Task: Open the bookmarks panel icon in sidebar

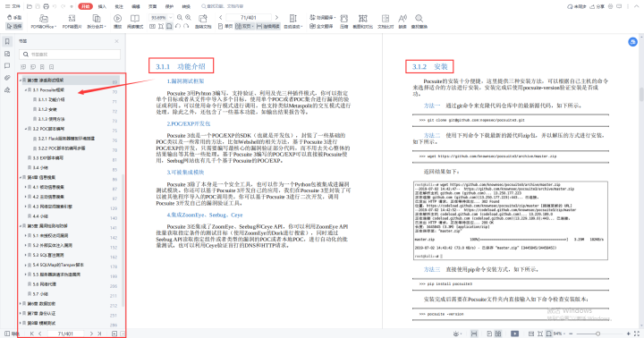Action: [7, 41]
